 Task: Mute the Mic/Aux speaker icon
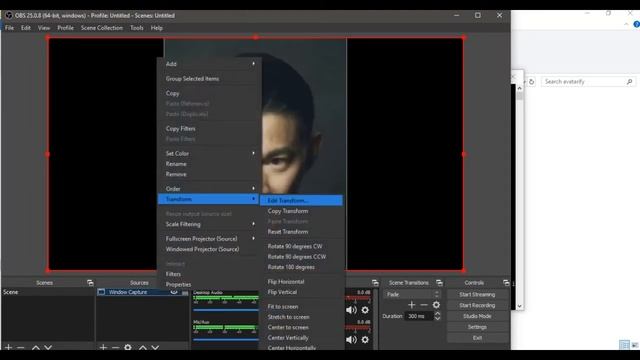pos(351,340)
